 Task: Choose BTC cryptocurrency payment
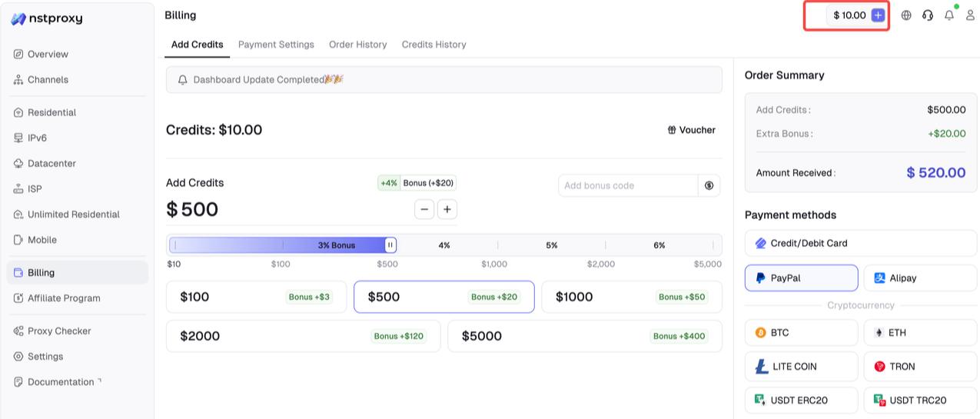801,333
